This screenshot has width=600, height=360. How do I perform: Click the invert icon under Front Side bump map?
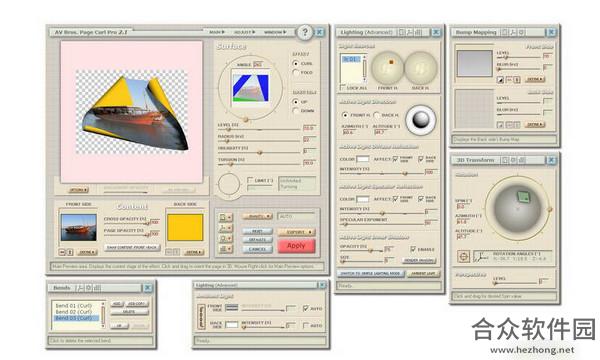point(501,80)
